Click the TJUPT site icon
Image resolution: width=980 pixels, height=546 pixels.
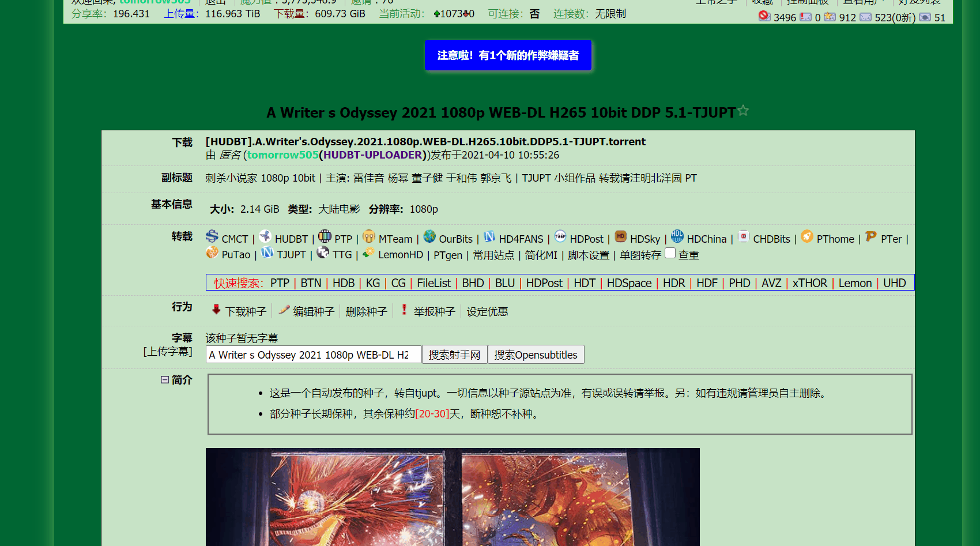tap(267, 252)
